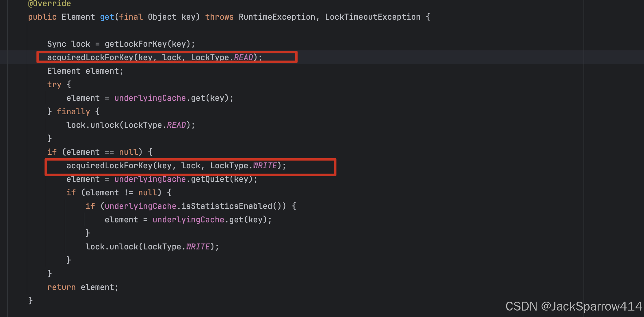This screenshot has width=644, height=317.
Task: Click the try keyword
Action: tap(54, 84)
